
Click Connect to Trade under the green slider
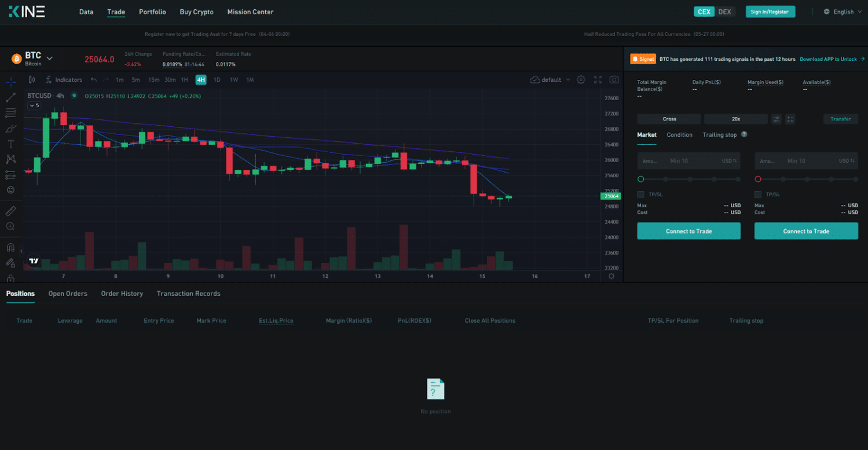[688, 231]
